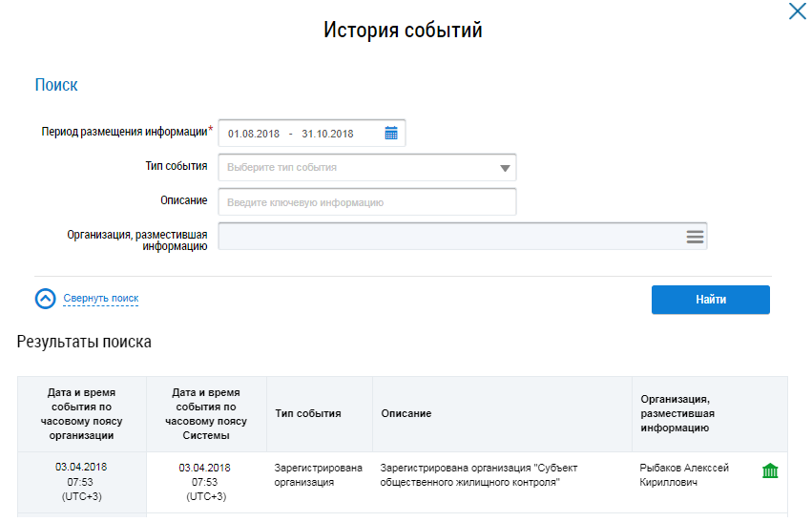Close the История событий dialog
The height and width of the screenshot is (522, 812).
click(x=797, y=12)
